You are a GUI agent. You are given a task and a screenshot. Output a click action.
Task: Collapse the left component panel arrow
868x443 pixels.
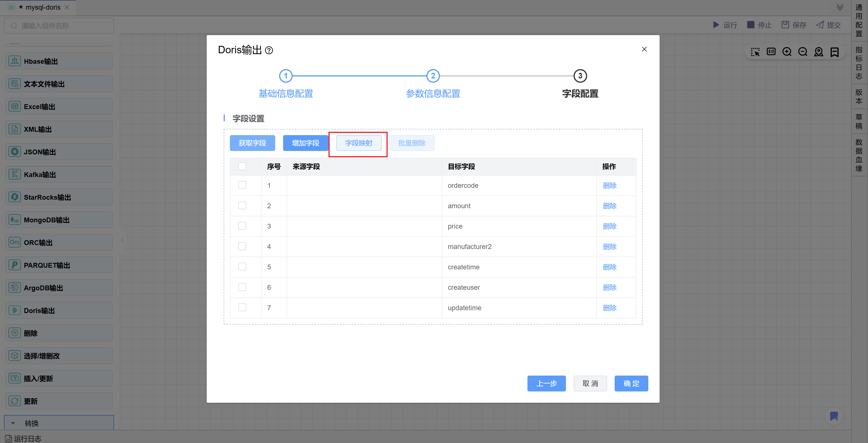[122, 240]
